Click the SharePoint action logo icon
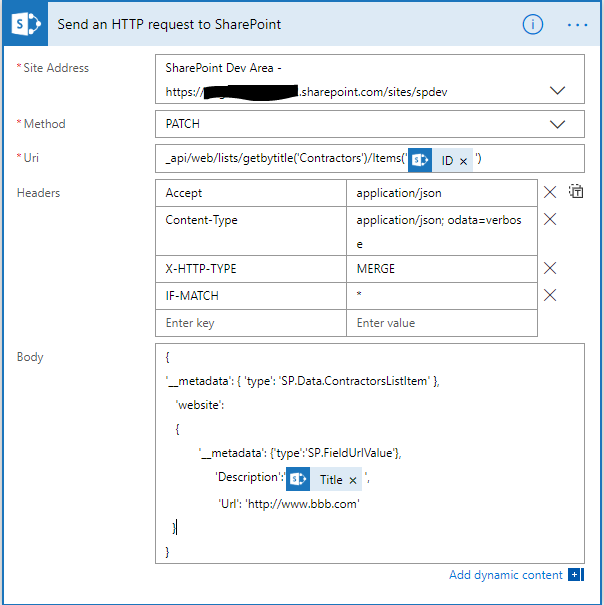 (26, 24)
